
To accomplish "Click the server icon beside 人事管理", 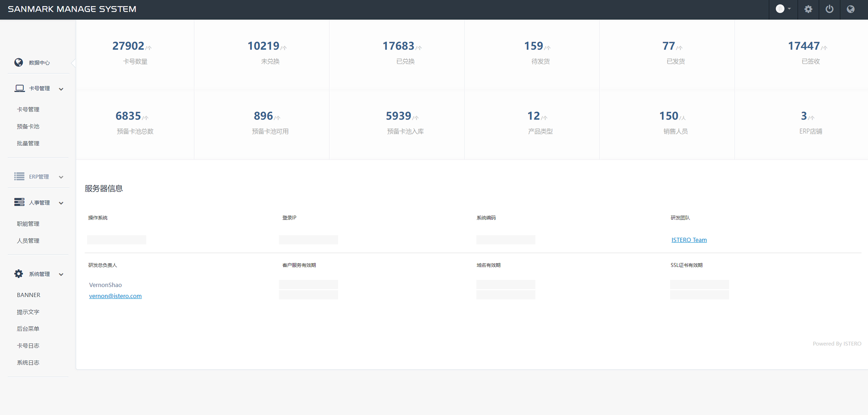I will click(19, 202).
